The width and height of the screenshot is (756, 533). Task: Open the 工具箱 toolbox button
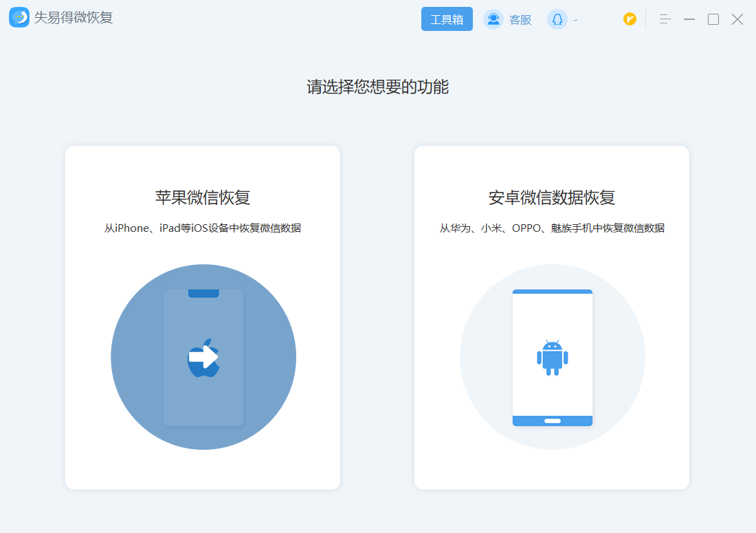coord(447,19)
